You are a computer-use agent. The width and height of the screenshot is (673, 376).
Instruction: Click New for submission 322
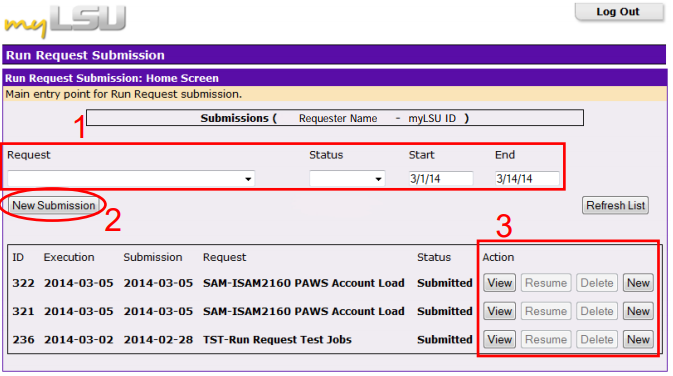coord(638,283)
